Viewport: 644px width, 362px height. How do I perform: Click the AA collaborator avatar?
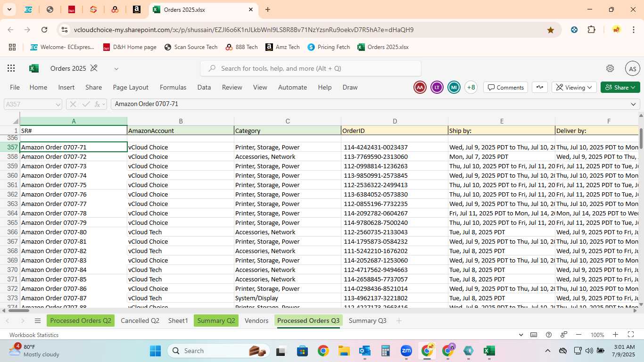(x=420, y=87)
